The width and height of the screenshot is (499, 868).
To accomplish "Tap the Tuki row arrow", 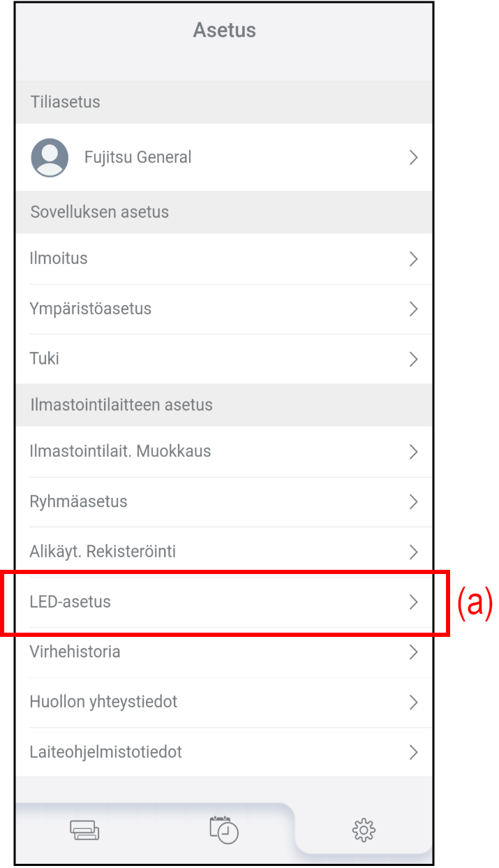I will pos(413,359).
